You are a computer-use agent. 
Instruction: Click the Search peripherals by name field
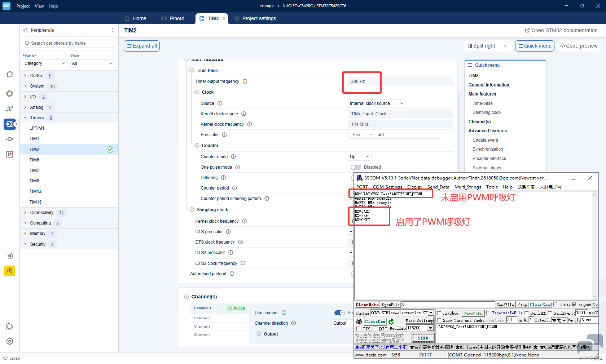(69, 43)
